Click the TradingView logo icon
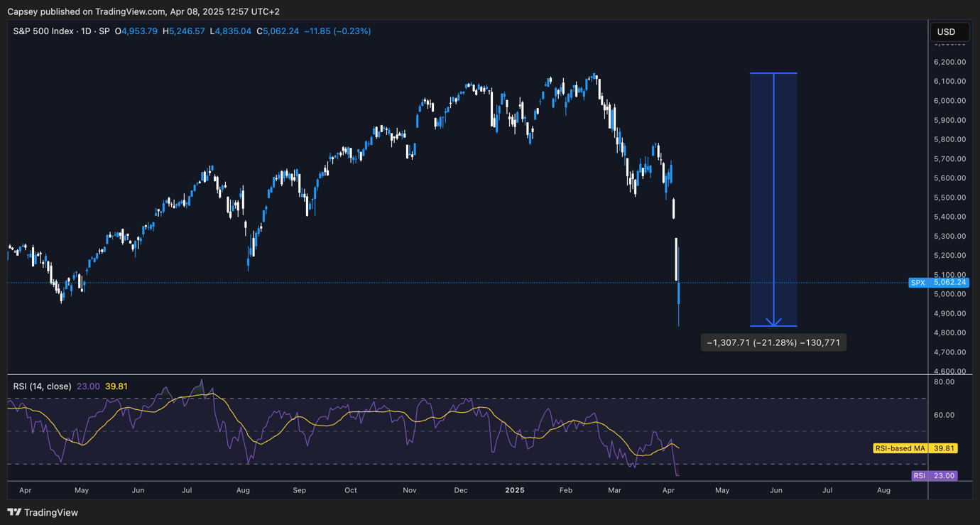The height and width of the screenshot is (525, 980). pos(14,512)
